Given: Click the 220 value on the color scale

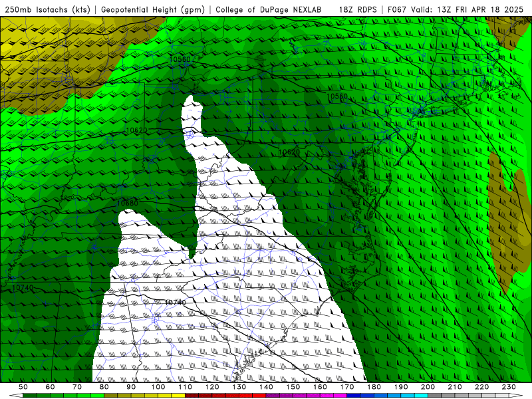Looking at the screenshot, I should pos(482,387).
